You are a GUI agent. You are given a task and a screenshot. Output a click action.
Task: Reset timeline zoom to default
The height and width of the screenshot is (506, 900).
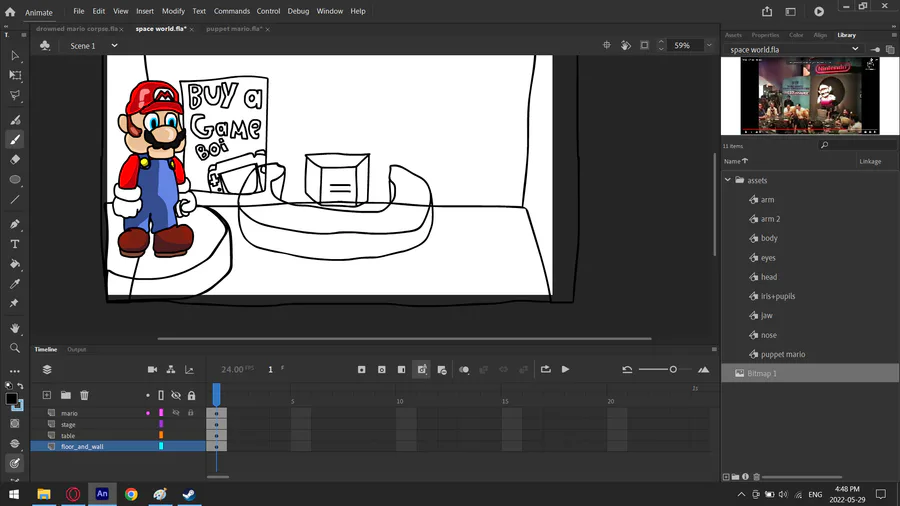[x=627, y=369]
